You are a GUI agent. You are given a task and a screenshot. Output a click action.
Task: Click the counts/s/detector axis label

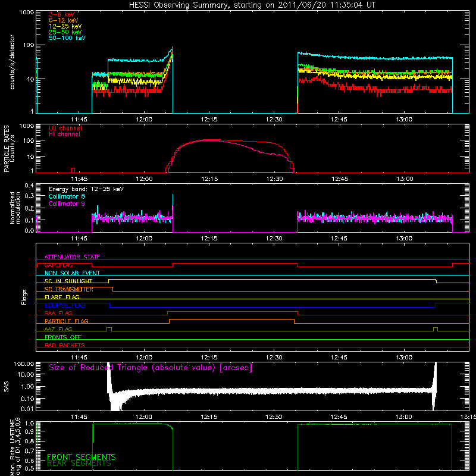pyautogui.click(x=12, y=62)
